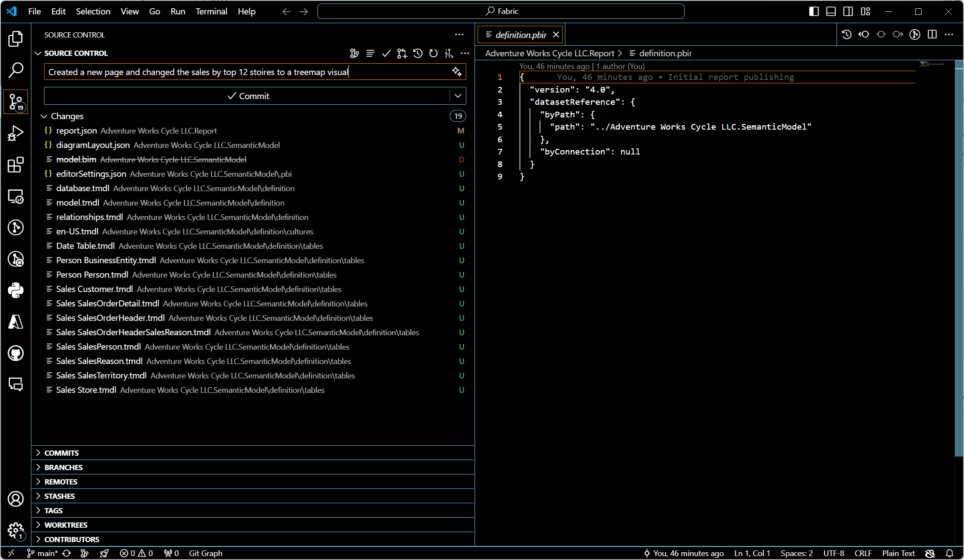Open the Explorer view in activity bar

(16, 39)
